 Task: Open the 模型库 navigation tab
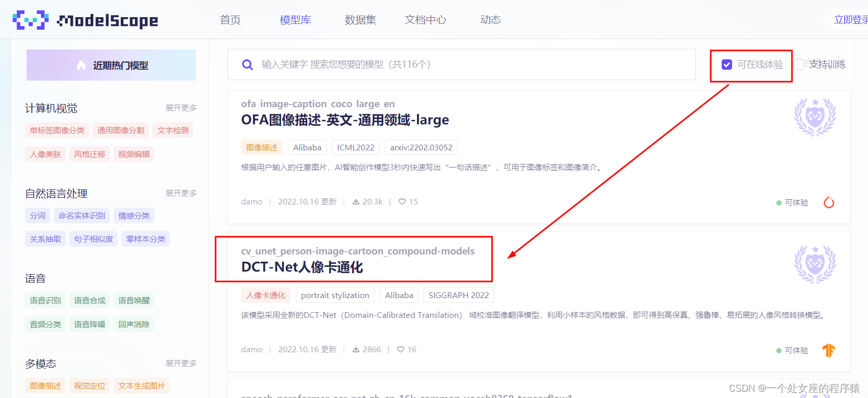click(295, 20)
